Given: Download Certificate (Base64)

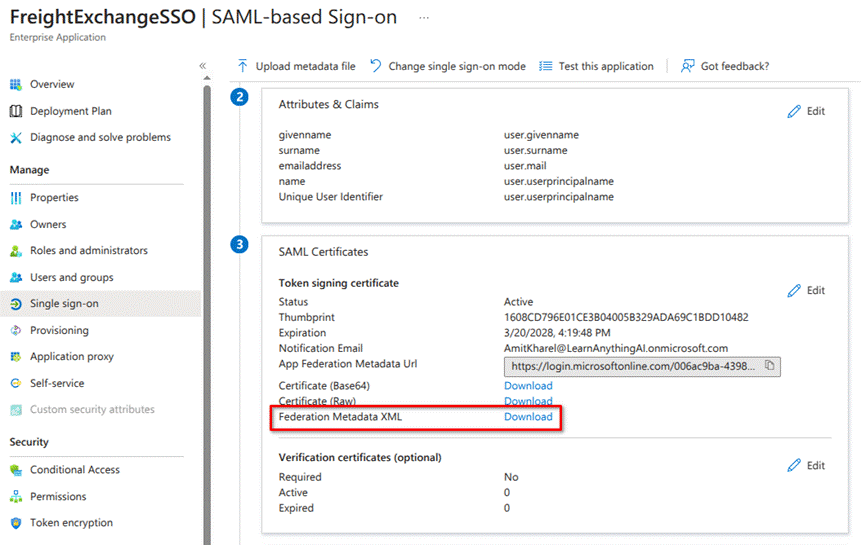Looking at the screenshot, I should click(x=528, y=386).
